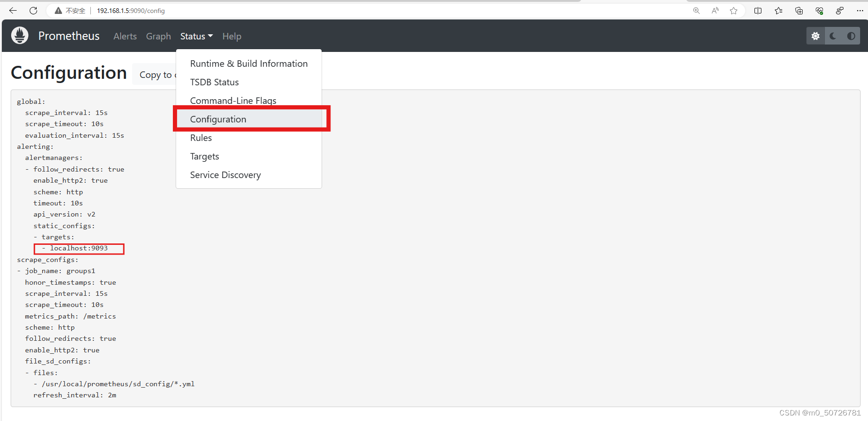Screen dimensions: 868x421
Task: Click the metrics_path: /metrics line
Action: 70,316
